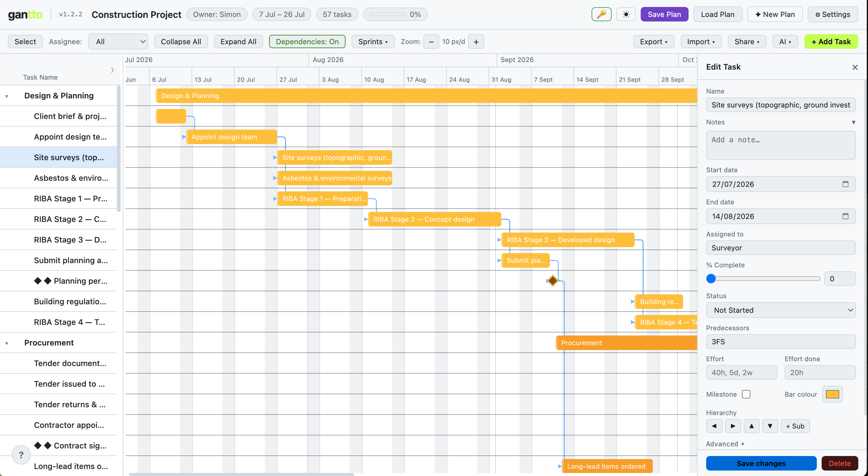Click the Notes text area
The image size is (868, 476).
tap(780, 145)
